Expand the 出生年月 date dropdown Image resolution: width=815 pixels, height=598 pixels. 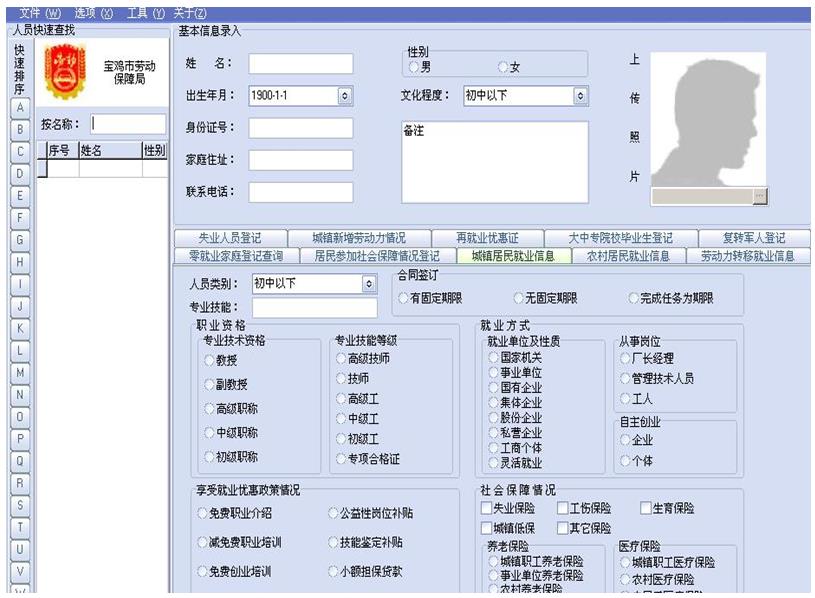(x=345, y=96)
